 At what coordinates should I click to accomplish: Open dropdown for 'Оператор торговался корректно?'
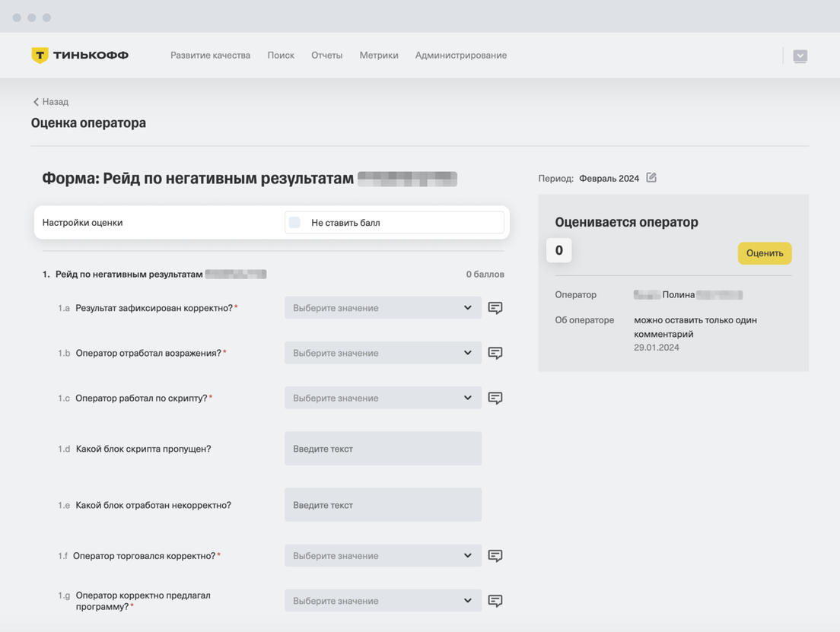(x=383, y=556)
